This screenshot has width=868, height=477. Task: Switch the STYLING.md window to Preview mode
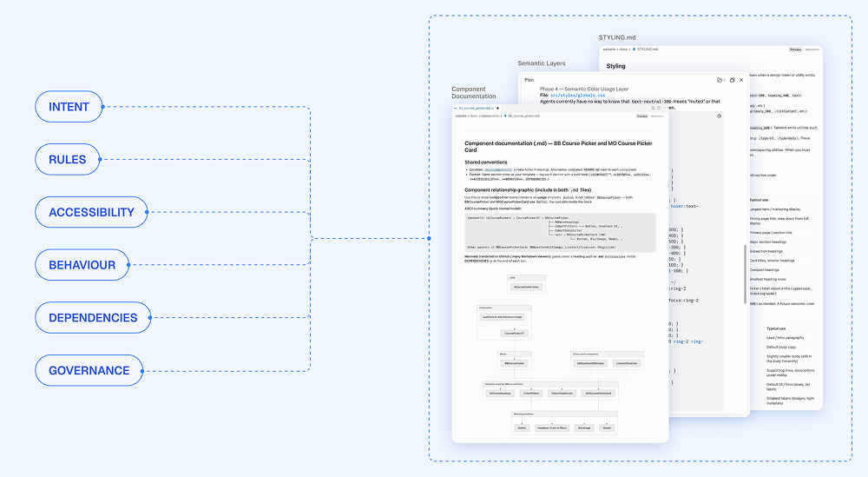(x=795, y=50)
